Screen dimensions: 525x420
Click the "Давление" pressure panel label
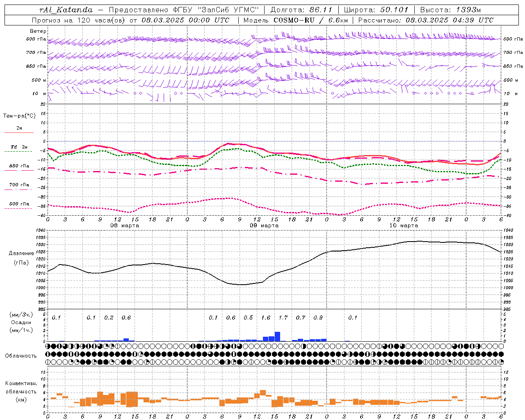21,253
